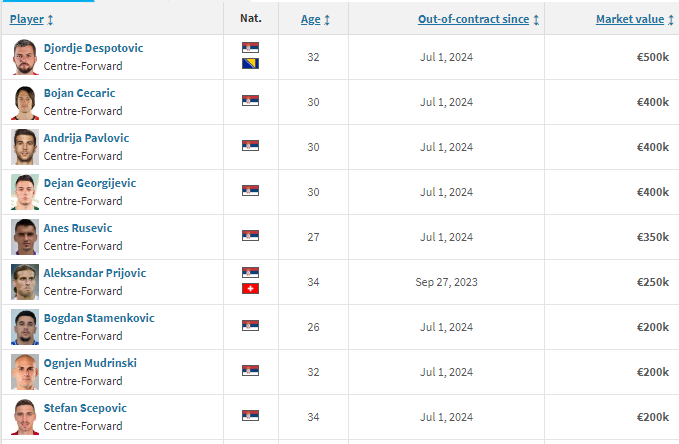The width and height of the screenshot is (679, 444).
Task: Sort by Age column header
Action: coord(310,19)
